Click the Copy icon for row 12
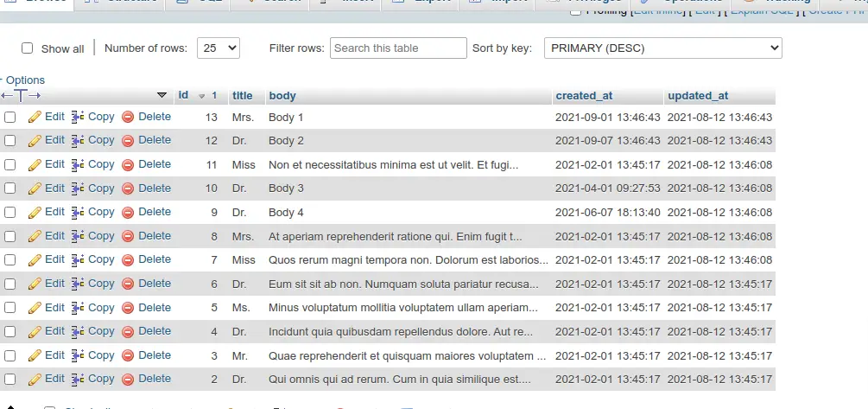Viewport: 868px width, 409px height. point(78,141)
